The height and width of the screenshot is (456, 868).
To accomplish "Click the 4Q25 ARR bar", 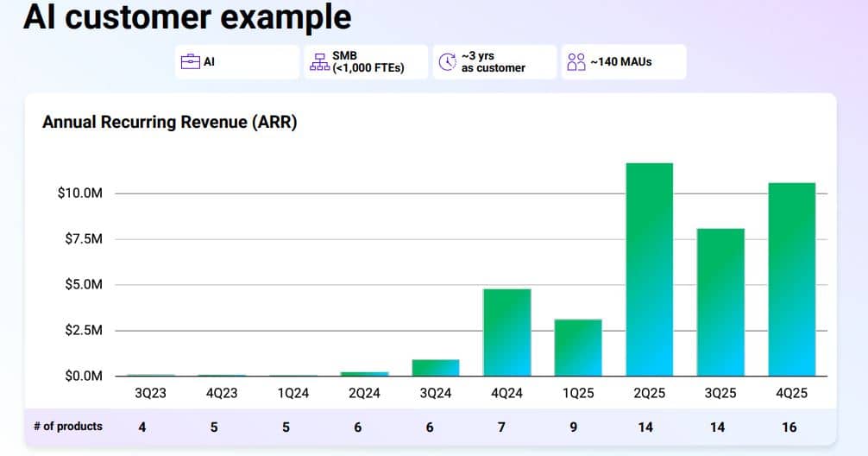I will click(791, 279).
